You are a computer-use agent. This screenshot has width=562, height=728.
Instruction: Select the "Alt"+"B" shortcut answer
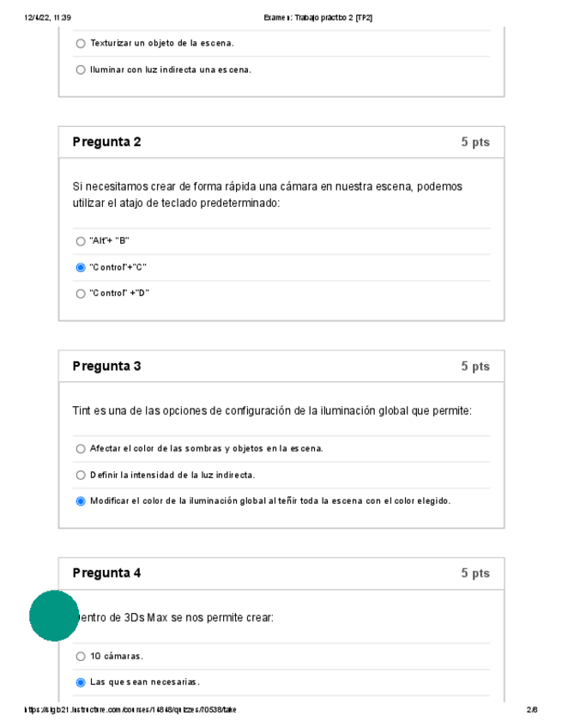81,241
